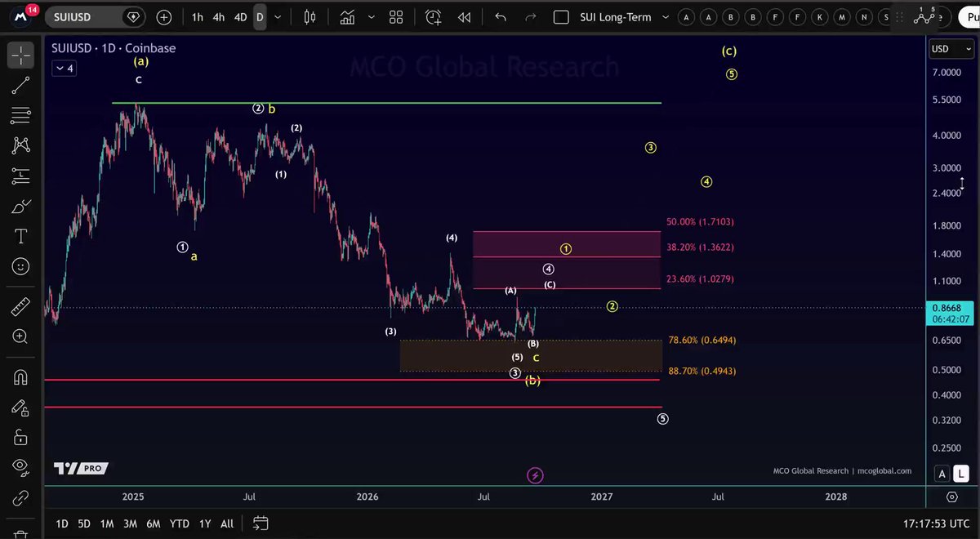Open the emoji and icons tool
The image size is (980, 539).
point(20,266)
